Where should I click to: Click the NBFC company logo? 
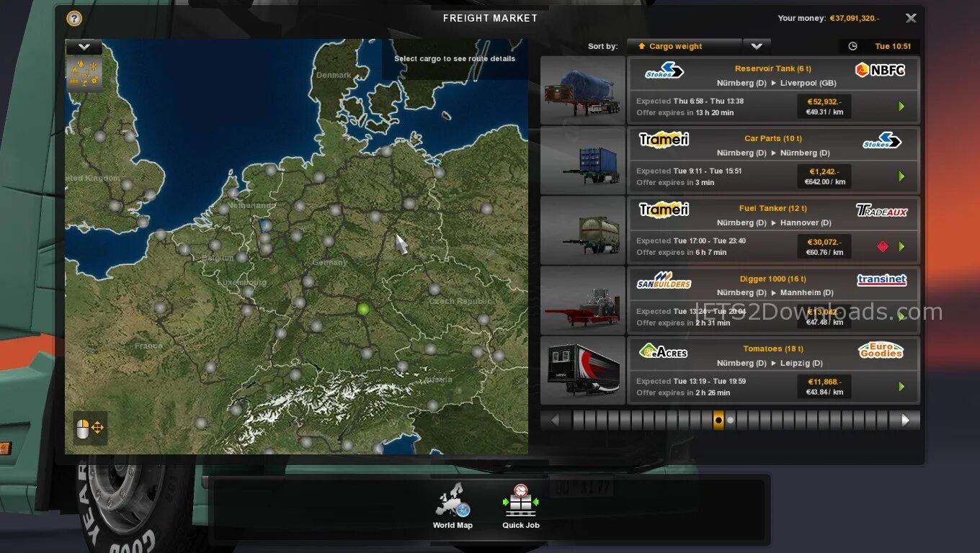click(x=880, y=70)
